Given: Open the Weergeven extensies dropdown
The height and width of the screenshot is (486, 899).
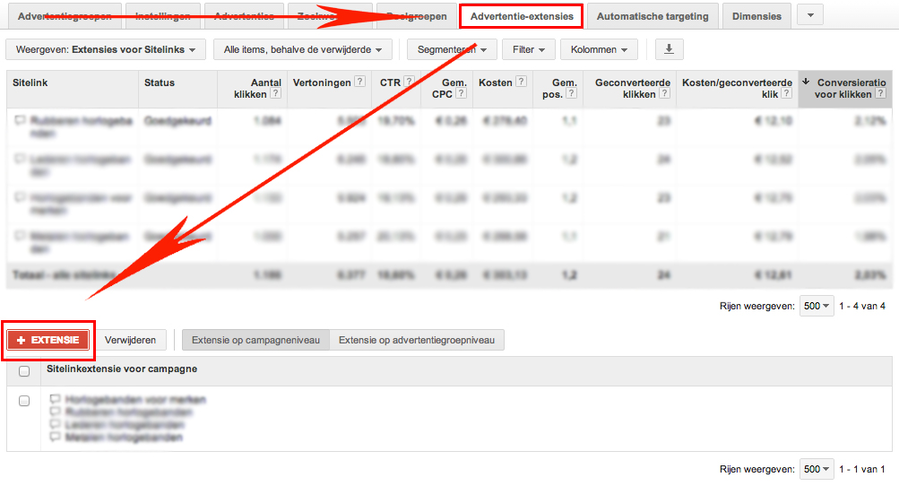Looking at the screenshot, I should click(x=106, y=49).
